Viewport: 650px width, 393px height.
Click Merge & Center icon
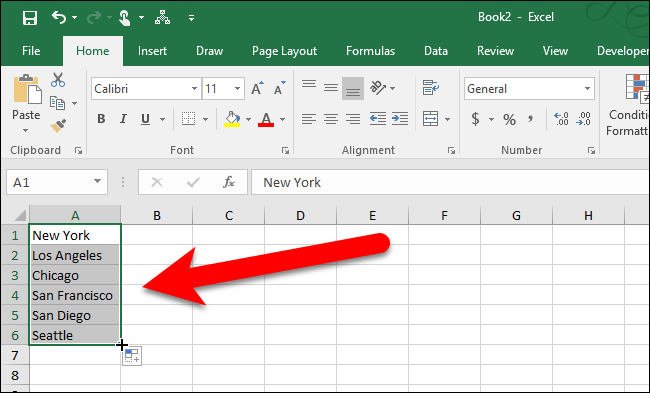coord(431,119)
